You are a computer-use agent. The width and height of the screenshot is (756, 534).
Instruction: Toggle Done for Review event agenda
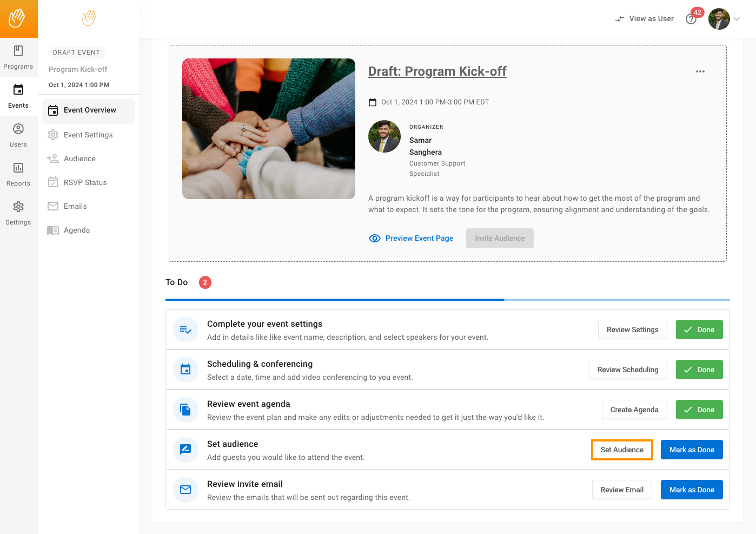[x=699, y=410]
